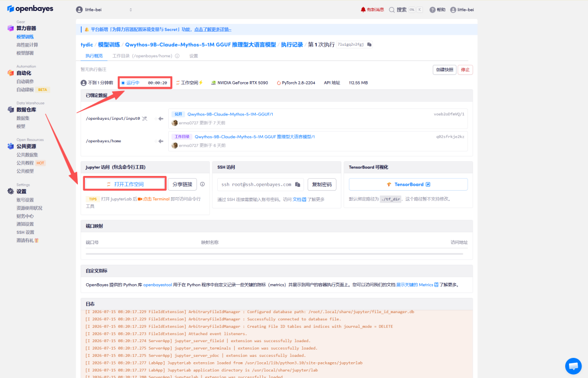Click the announcement bell icon in the banner
The width and height of the screenshot is (588, 378).
tap(87, 29)
